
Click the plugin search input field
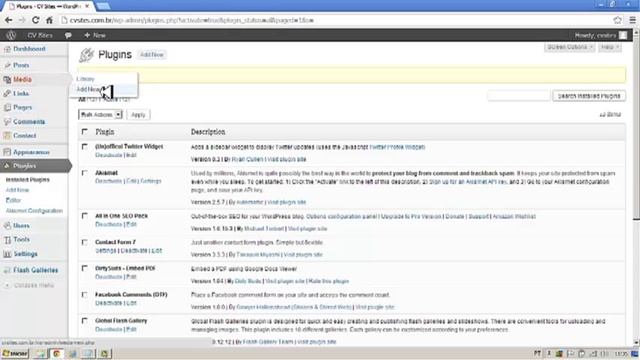tap(519, 96)
